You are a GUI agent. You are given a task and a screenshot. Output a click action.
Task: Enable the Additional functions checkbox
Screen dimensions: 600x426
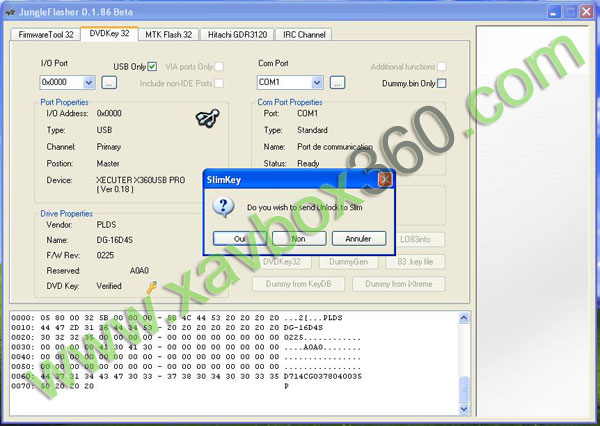click(442, 67)
